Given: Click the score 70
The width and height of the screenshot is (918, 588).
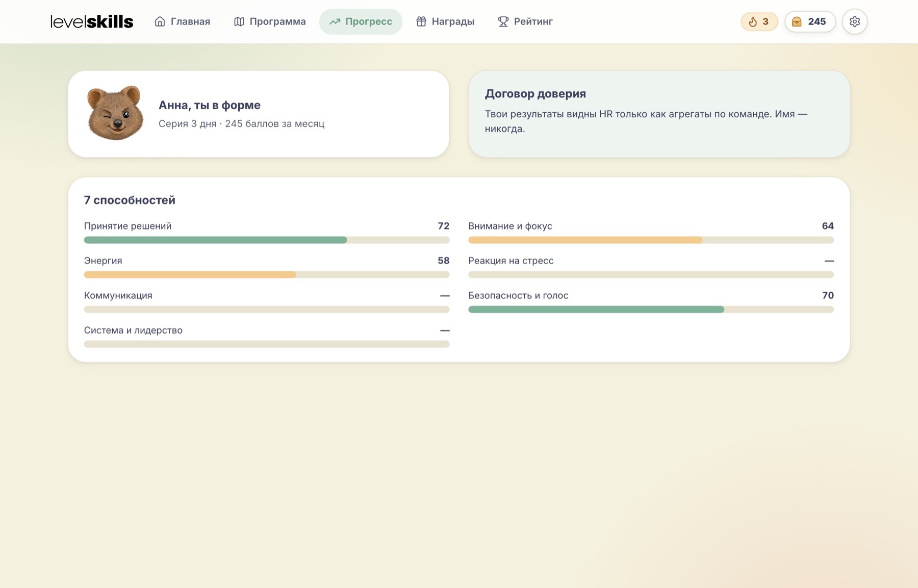Looking at the screenshot, I should click(828, 295).
